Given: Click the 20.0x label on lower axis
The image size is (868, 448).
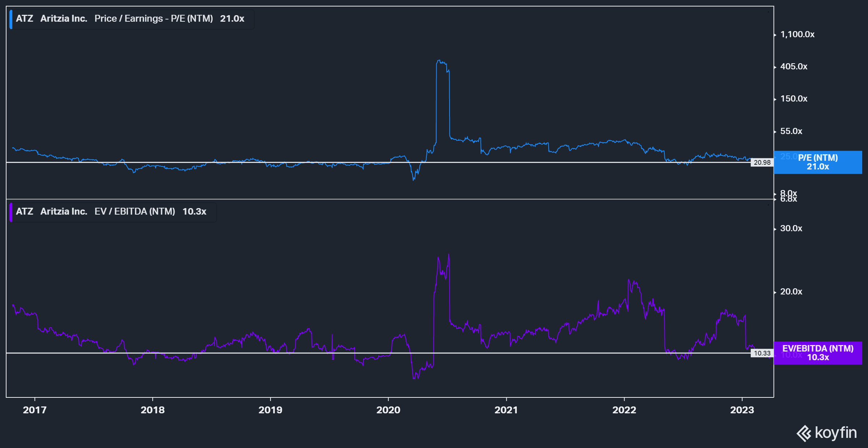Looking at the screenshot, I should (791, 292).
